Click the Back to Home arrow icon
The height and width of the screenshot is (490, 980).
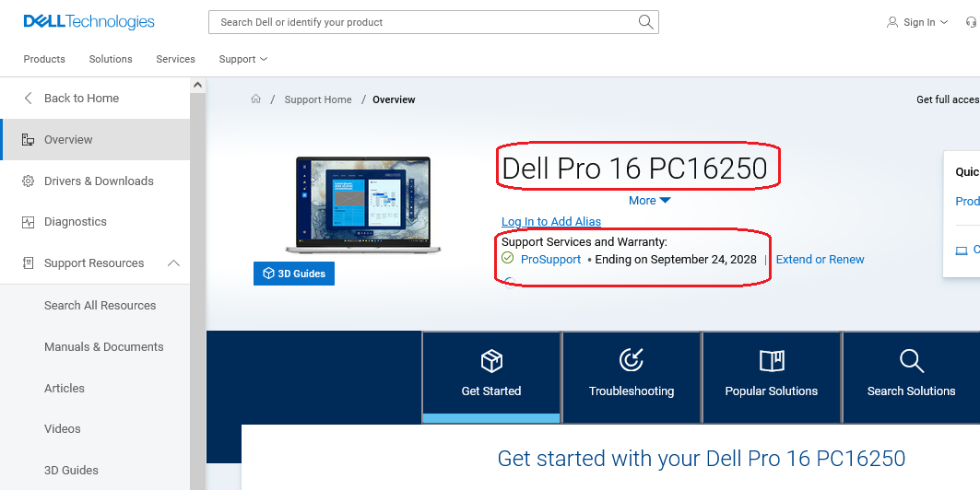pyautogui.click(x=28, y=98)
